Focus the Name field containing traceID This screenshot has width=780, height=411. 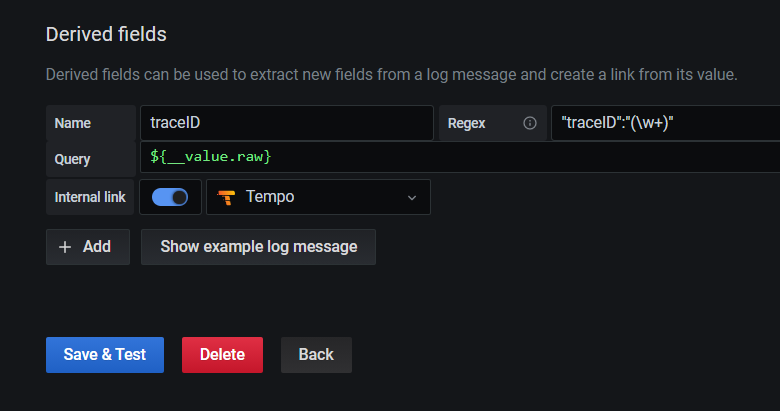tap(286, 123)
